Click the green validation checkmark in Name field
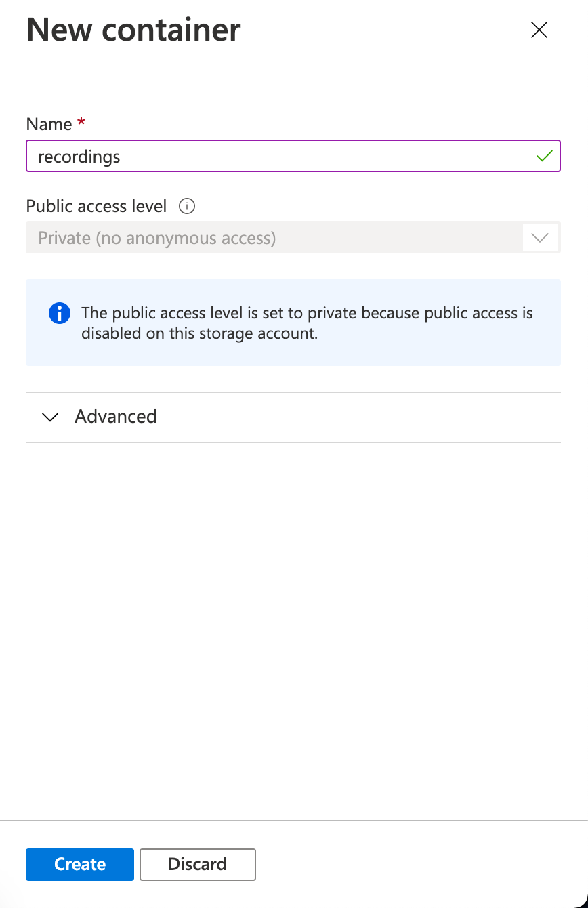Viewport: 588px width, 908px height. (x=544, y=157)
